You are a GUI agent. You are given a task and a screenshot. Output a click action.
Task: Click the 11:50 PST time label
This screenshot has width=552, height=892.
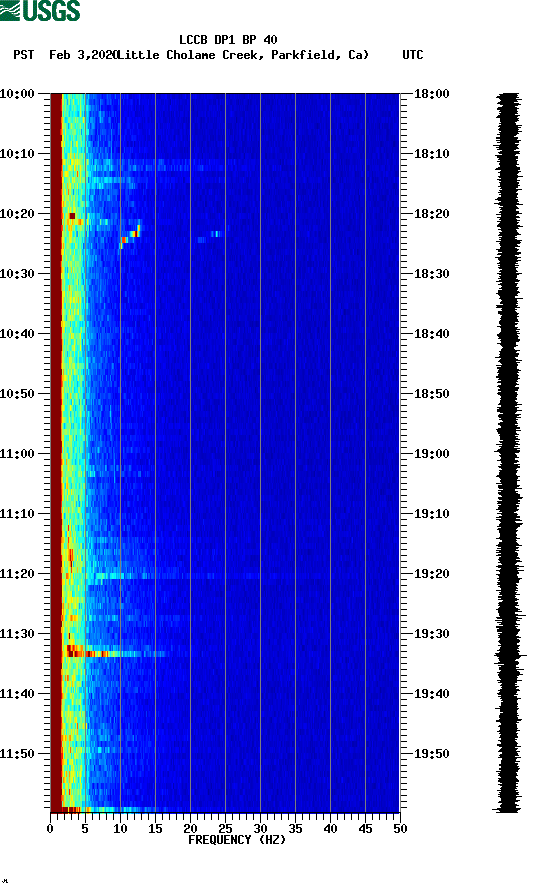coord(17,754)
